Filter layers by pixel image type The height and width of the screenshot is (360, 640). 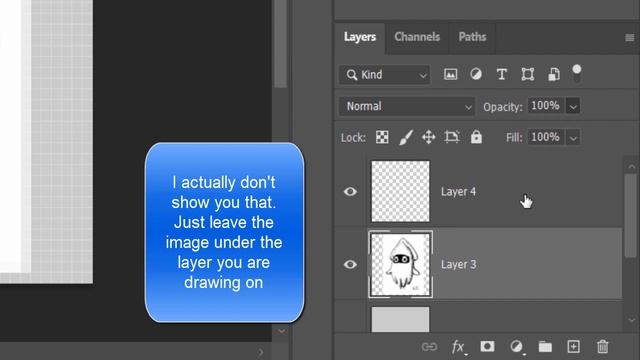coord(450,74)
